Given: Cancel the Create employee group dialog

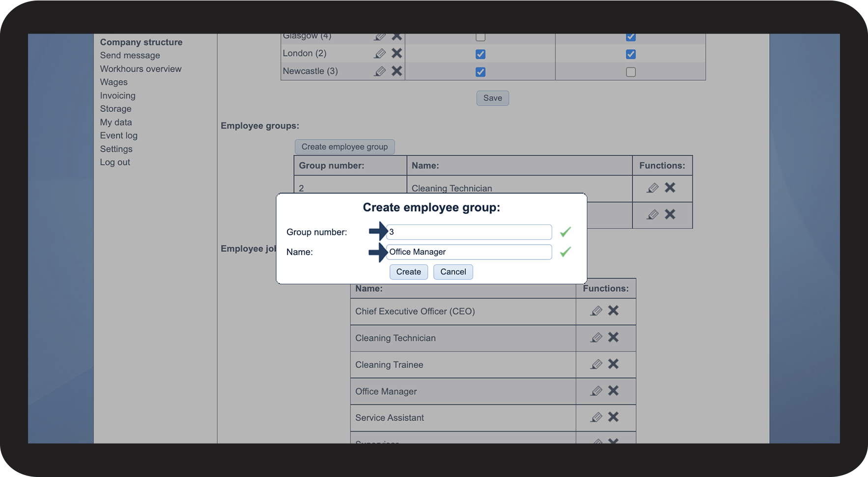Looking at the screenshot, I should 453,272.
